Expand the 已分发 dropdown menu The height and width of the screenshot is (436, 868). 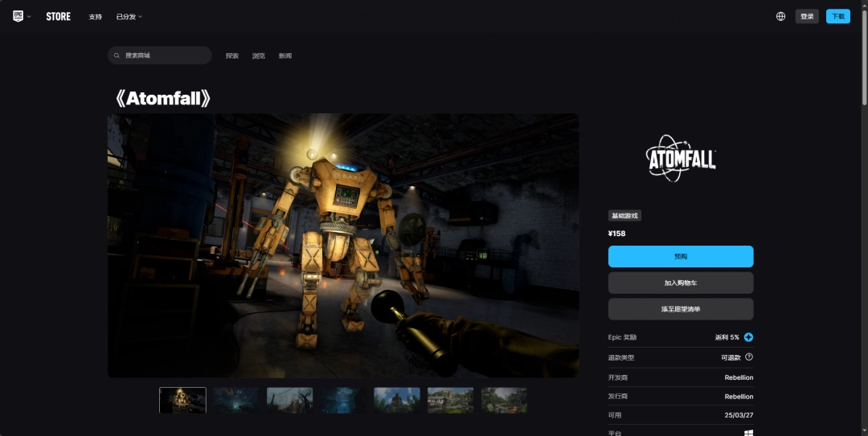(129, 17)
